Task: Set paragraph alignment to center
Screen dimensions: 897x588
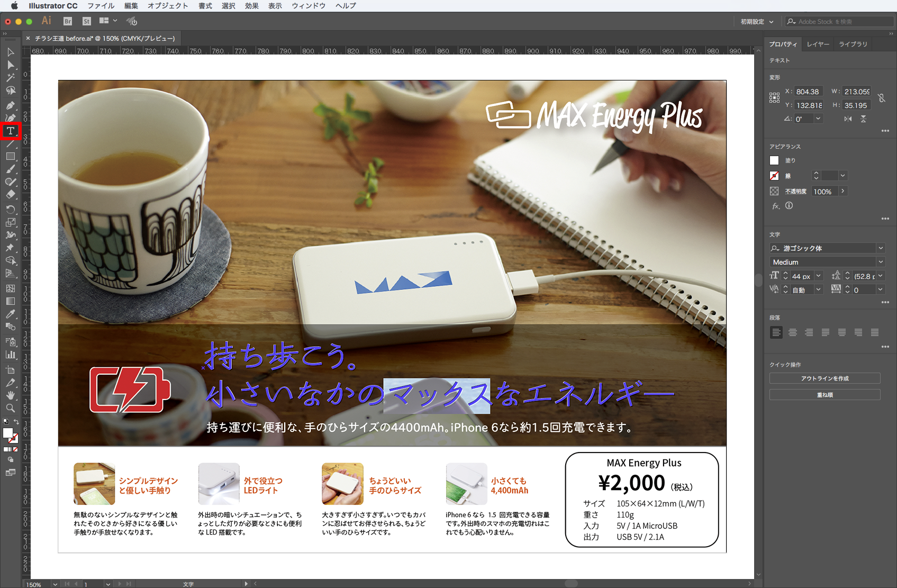Action: point(793,332)
